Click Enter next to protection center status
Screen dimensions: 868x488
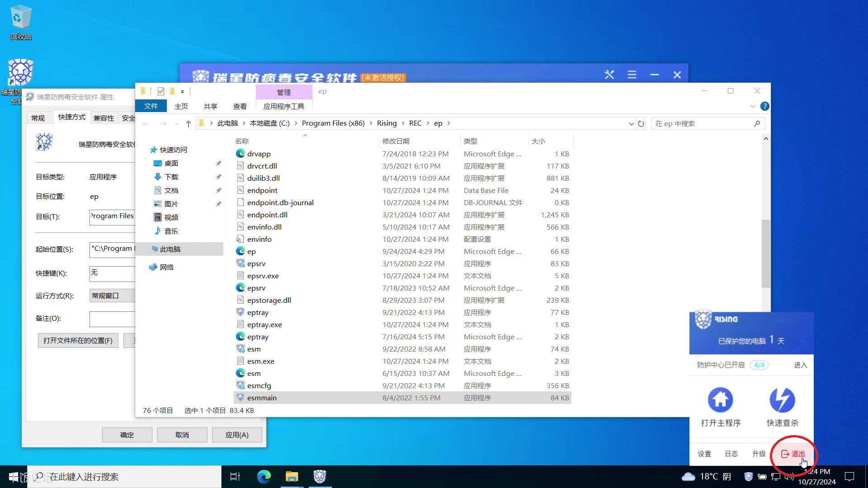[800, 365]
